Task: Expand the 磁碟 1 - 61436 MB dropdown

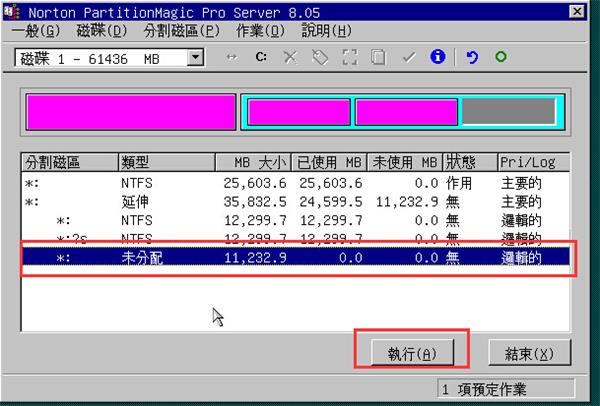Action: [196, 58]
